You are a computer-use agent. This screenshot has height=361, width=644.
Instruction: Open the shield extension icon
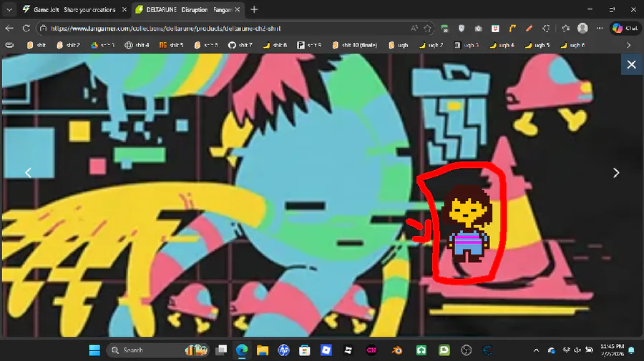pyautogui.click(x=462, y=29)
